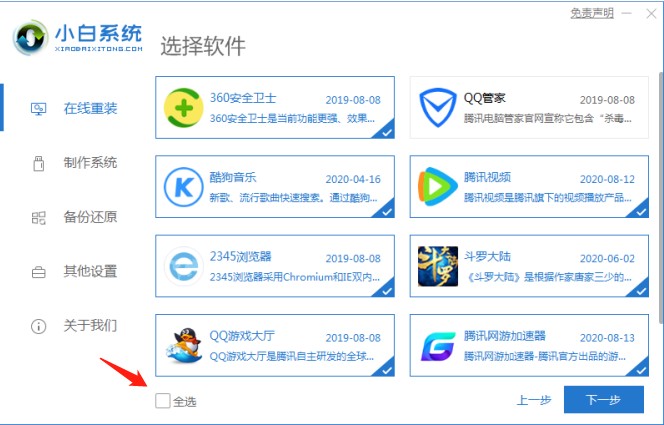Click the 小白系统 logo icon
Image resolution: width=664 pixels, height=425 pixels.
[30, 37]
